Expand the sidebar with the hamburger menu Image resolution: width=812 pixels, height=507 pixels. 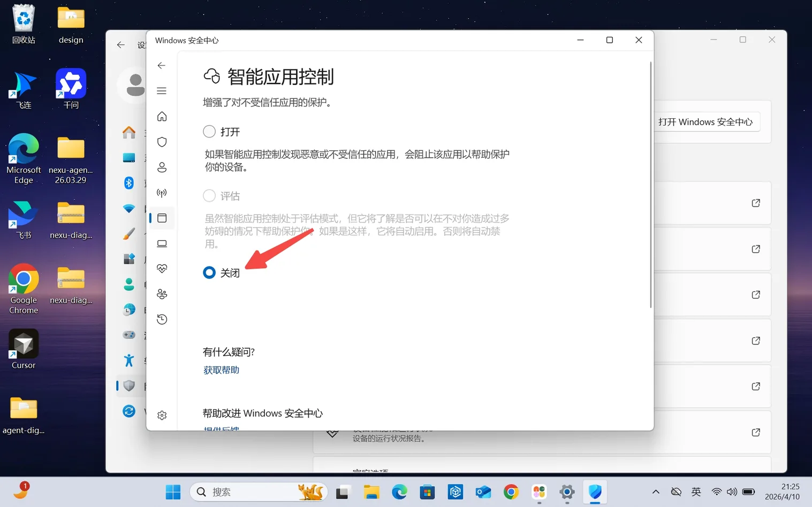pyautogui.click(x=162, y=91)
